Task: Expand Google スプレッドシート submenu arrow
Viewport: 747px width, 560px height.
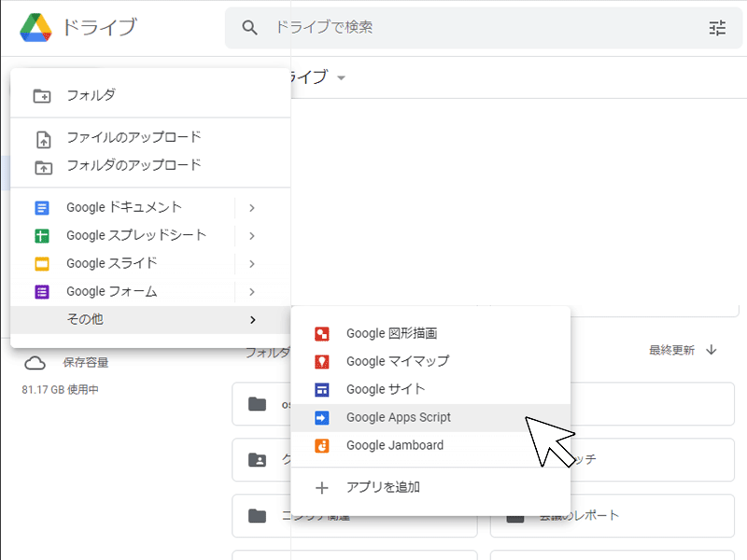Action: [252, 236]
